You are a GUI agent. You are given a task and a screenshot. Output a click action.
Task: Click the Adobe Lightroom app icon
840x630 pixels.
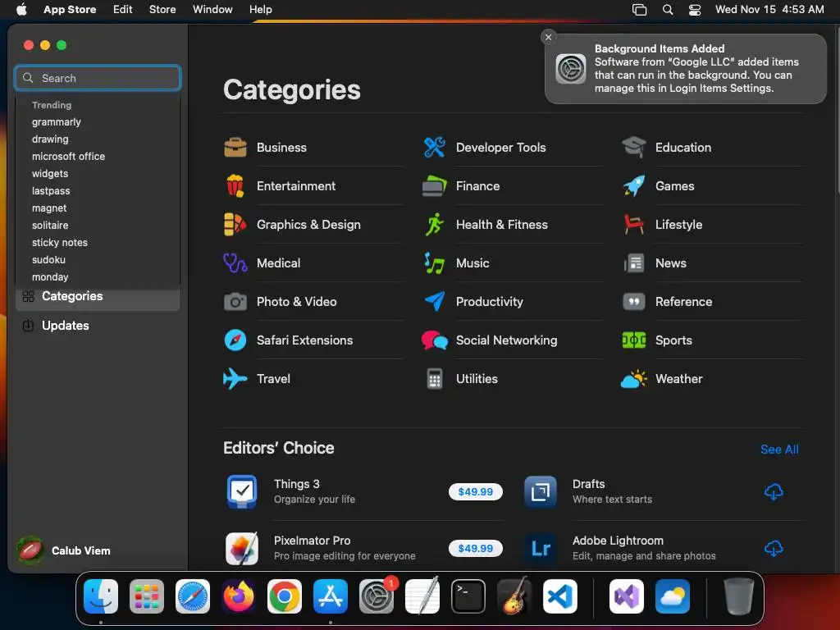(x=541, y=548)
